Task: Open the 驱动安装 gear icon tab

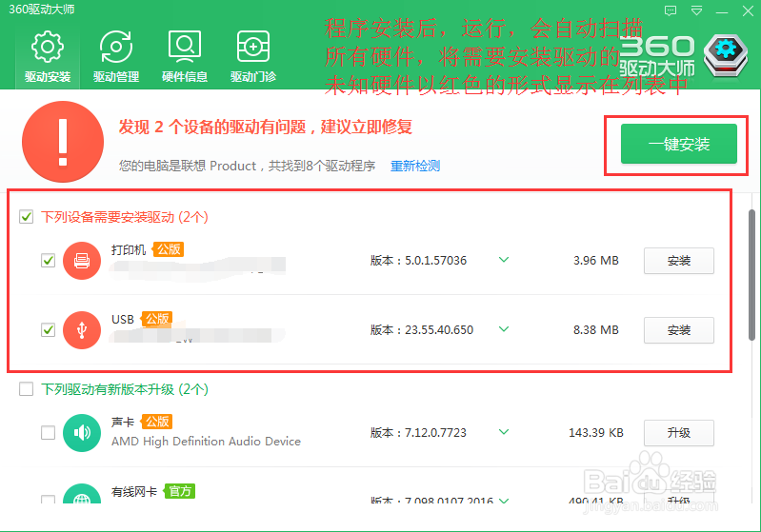Action: (x=48, y=47)
